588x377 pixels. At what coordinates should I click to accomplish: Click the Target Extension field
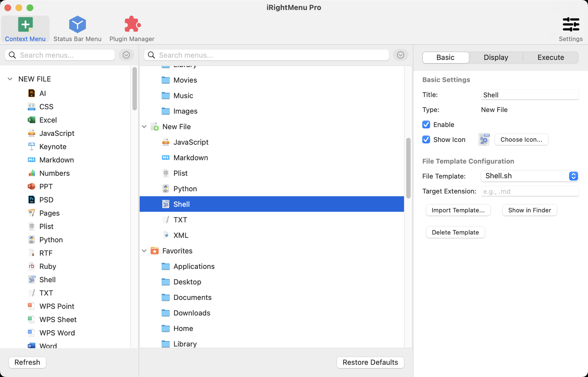pyautogui.click(x=530, y=191)
